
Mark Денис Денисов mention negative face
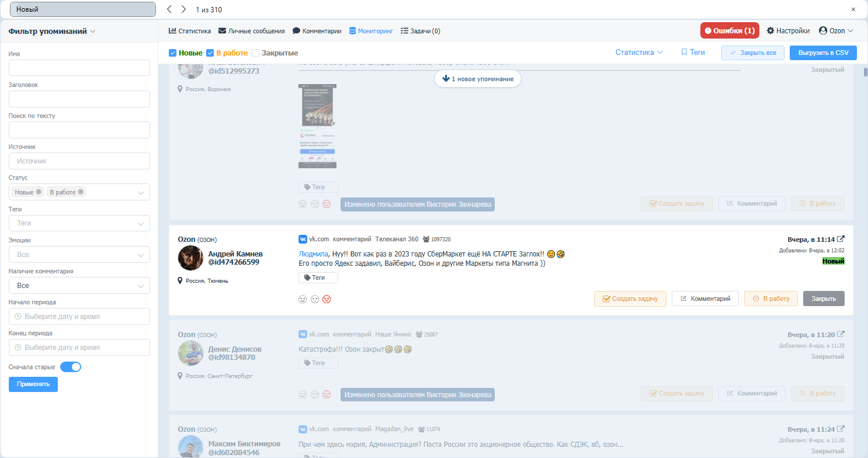point(327,394)
